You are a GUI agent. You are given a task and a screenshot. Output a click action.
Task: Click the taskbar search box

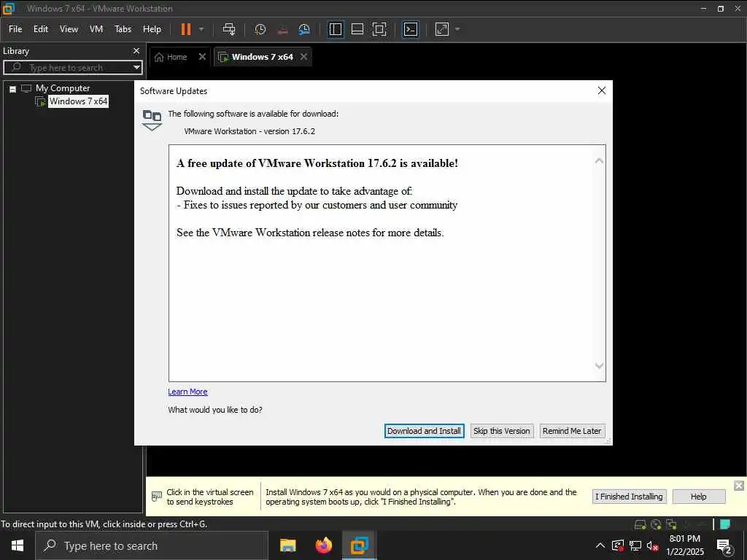coord(152,545)
